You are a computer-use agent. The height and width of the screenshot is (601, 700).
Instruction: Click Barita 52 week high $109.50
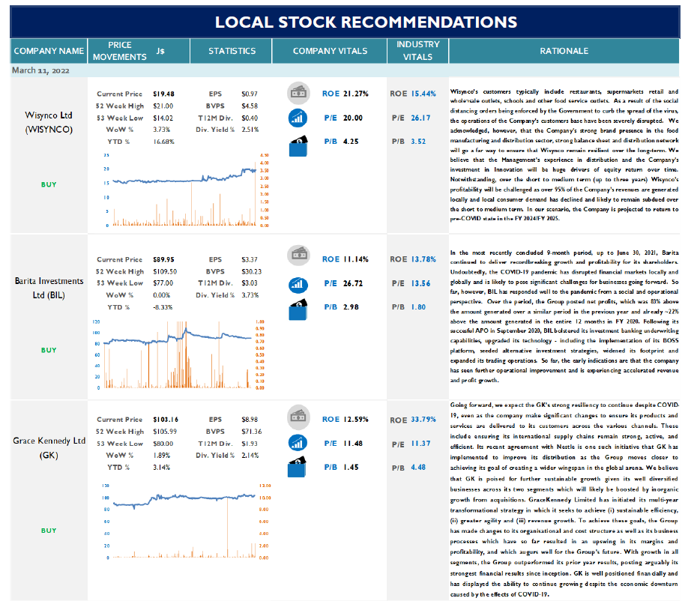tap(165, 271)
